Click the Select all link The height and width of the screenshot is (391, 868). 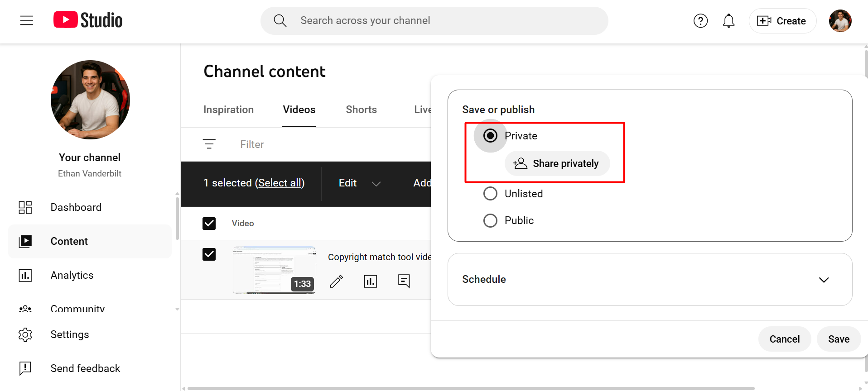click(280, 183)
